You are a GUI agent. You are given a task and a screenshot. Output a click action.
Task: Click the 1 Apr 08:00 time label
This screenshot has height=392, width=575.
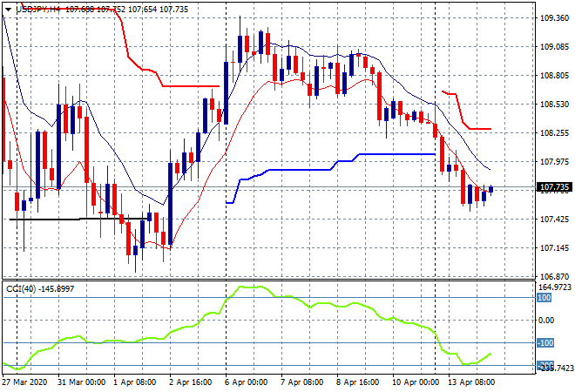[x=134, y=382]
